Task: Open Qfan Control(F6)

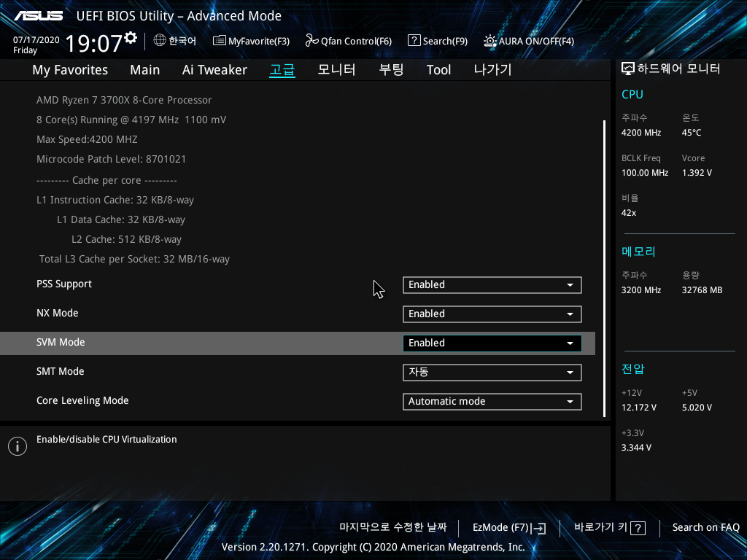Action: [356, 42]
